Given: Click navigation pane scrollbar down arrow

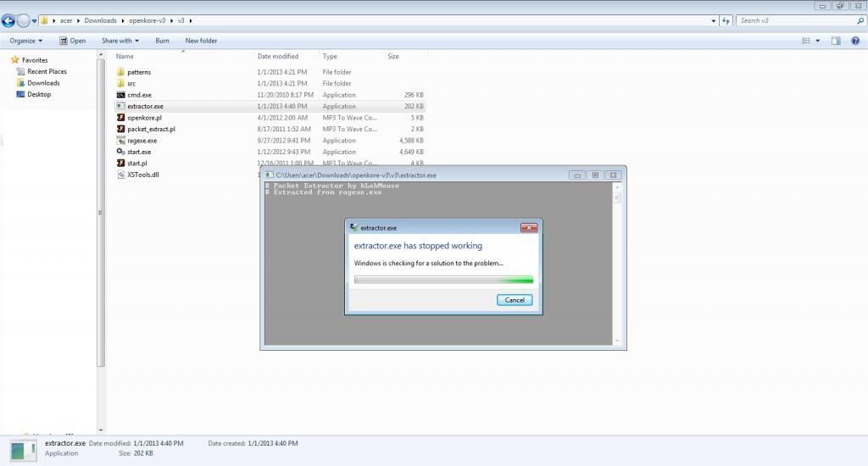Looking at the screenshot, I should click(101, 430).
